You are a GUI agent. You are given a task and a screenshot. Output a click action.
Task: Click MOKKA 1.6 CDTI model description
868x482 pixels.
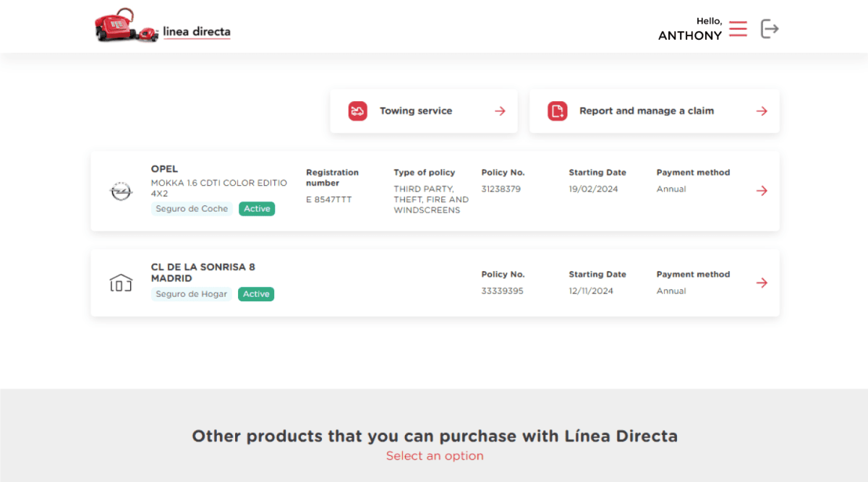click(x=219, y=188)
